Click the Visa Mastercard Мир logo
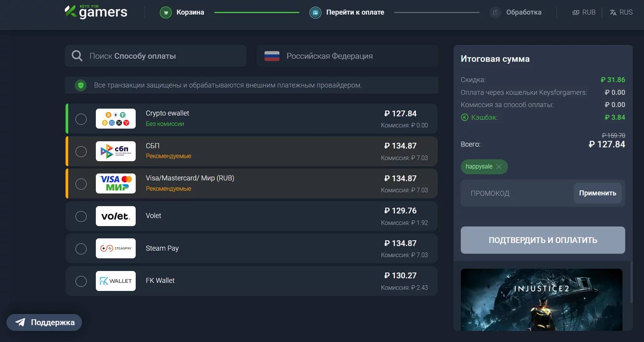644x342 pixels. 116,183
